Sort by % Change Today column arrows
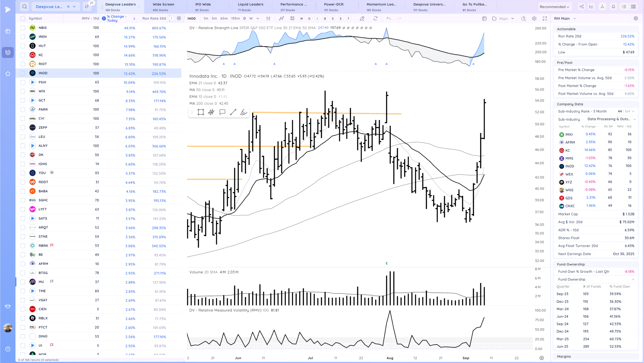 (134, 18)
